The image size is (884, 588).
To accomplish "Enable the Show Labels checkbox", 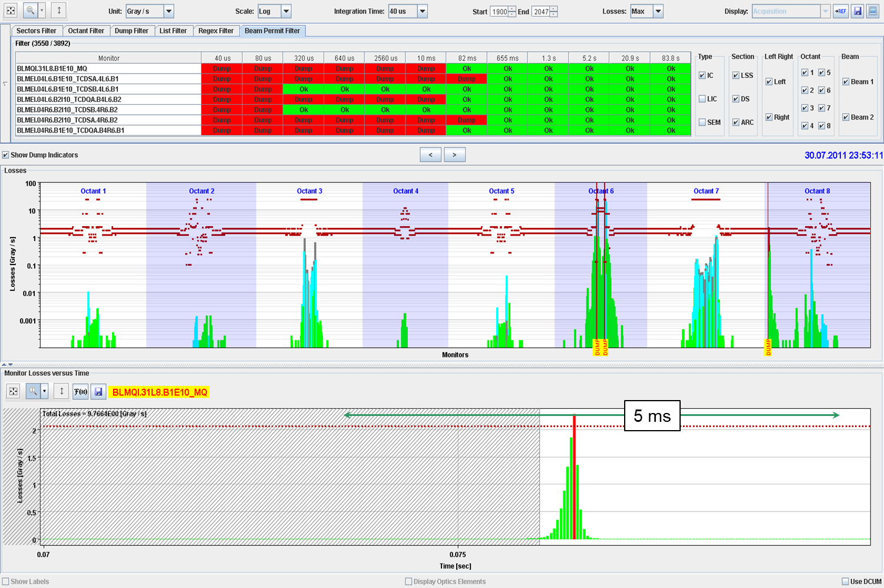I will click(6, 582).
